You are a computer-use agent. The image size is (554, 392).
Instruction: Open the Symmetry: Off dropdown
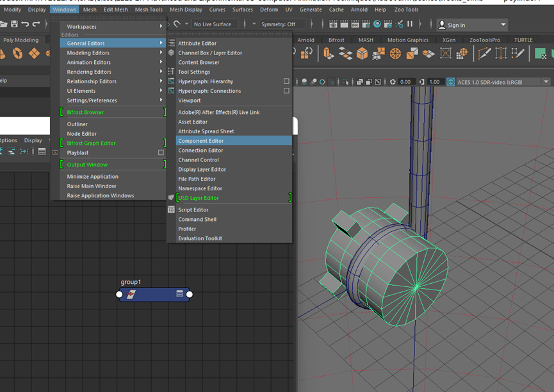[x=282, y=24]
